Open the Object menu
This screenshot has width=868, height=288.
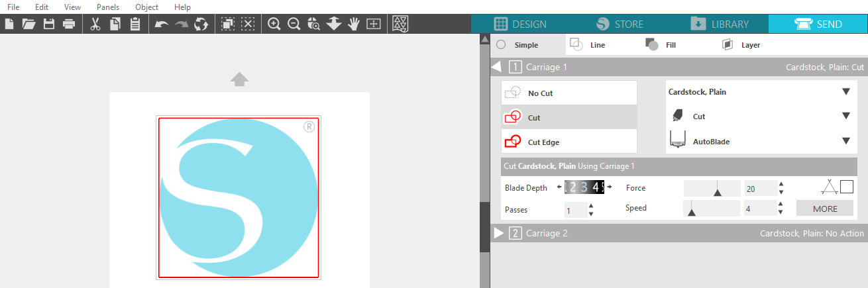pos(146,7)
